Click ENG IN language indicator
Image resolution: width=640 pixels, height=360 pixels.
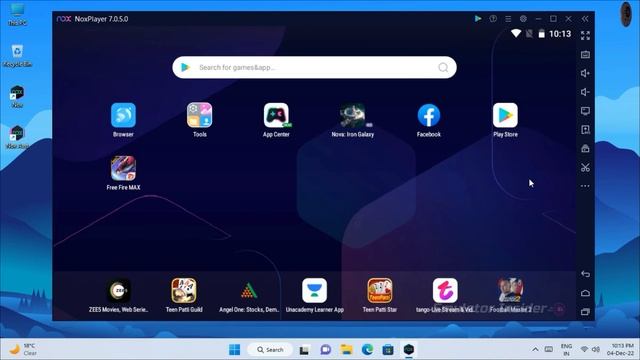click(x=566, y=349)
